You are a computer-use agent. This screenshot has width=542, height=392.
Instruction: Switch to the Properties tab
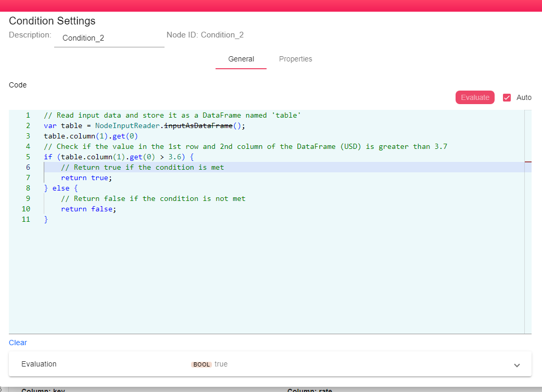(x=295, y=59)
